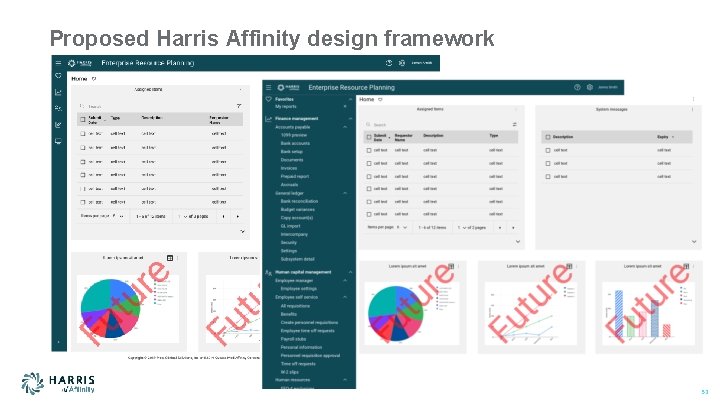Expand back window sidebar with bottom chevron
Image resolution: width=720 pixels, height=405 pixels.
pyautogui.click(x=58, y=342)
